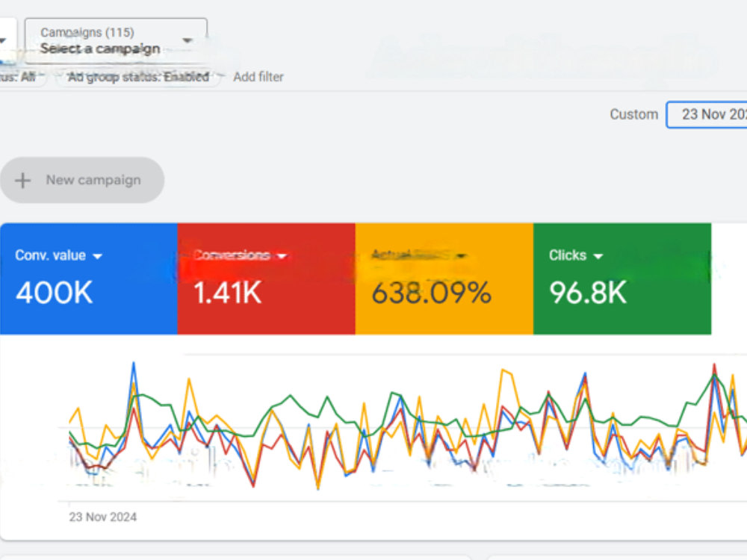
Task: Select the Conv. value metric card
Action: [x=89, y=279]
